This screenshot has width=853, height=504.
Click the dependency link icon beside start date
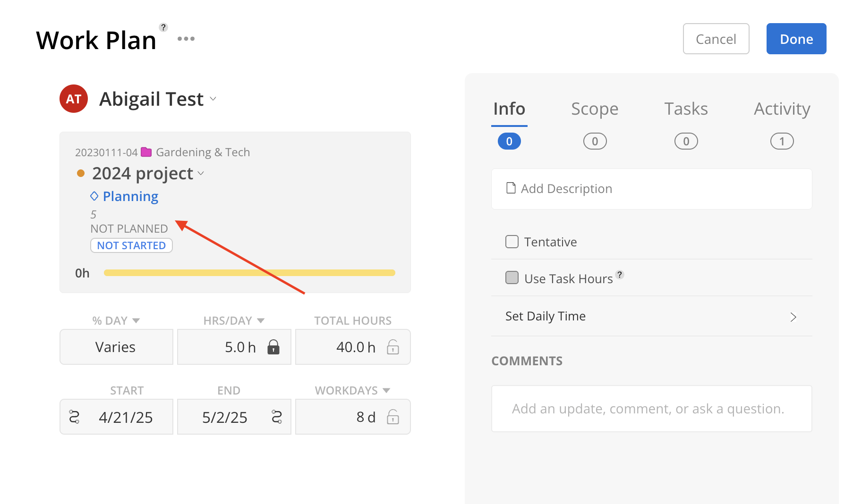(x=74, y=417)
